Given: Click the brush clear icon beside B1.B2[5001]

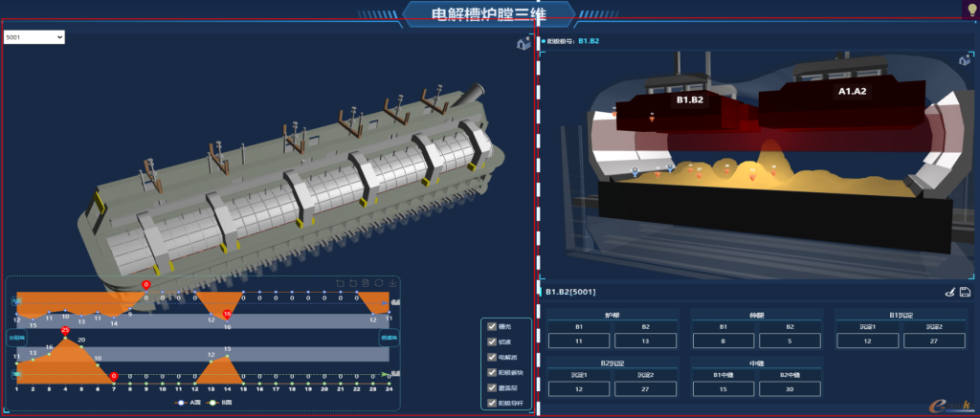Looking at the screenshot, I should click(x=948, y=292).
